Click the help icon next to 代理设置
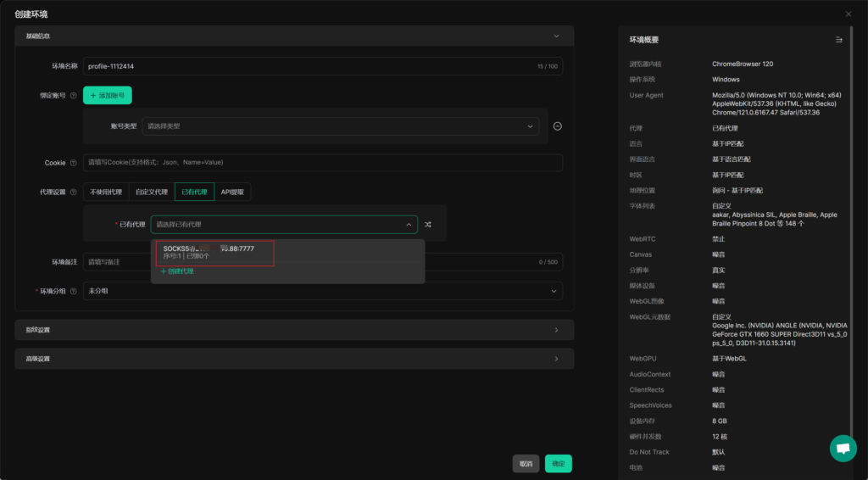This screenshot has width=868, height=480. (73, 193)
